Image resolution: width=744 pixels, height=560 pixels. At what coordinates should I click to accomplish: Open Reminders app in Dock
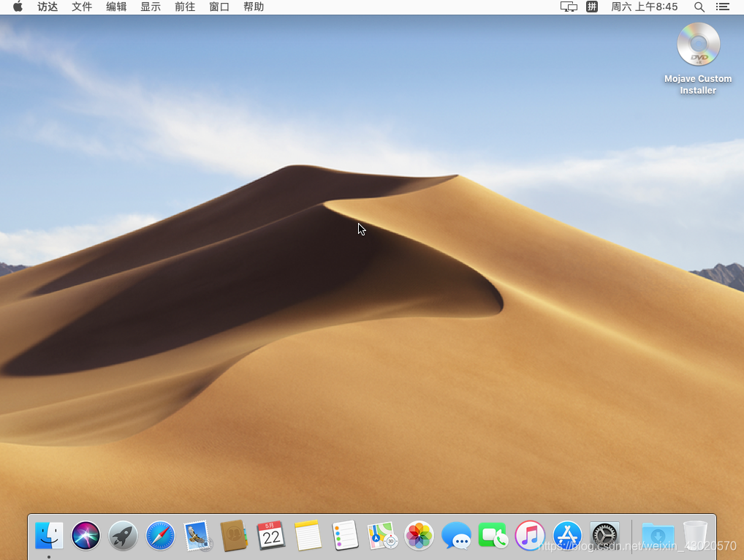(x=345, y=536)
